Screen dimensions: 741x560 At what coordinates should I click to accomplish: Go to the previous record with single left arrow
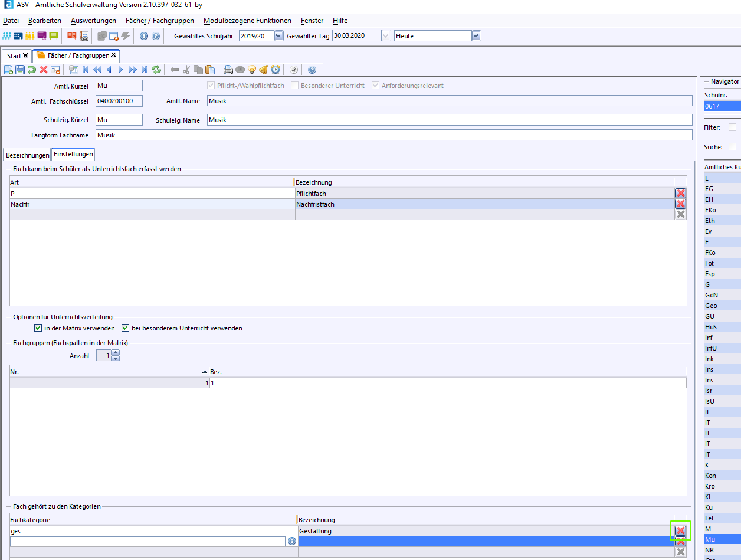109,70
